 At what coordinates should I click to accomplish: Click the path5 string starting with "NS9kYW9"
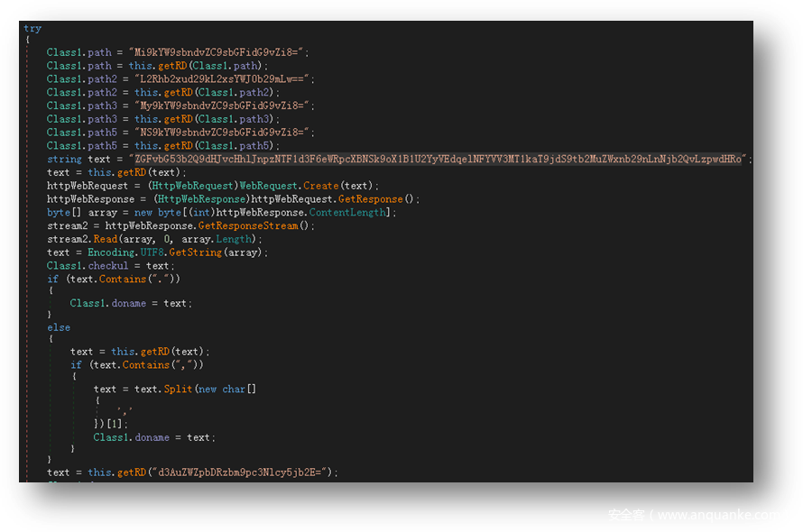pyautogui.click(x=223, y=133)
